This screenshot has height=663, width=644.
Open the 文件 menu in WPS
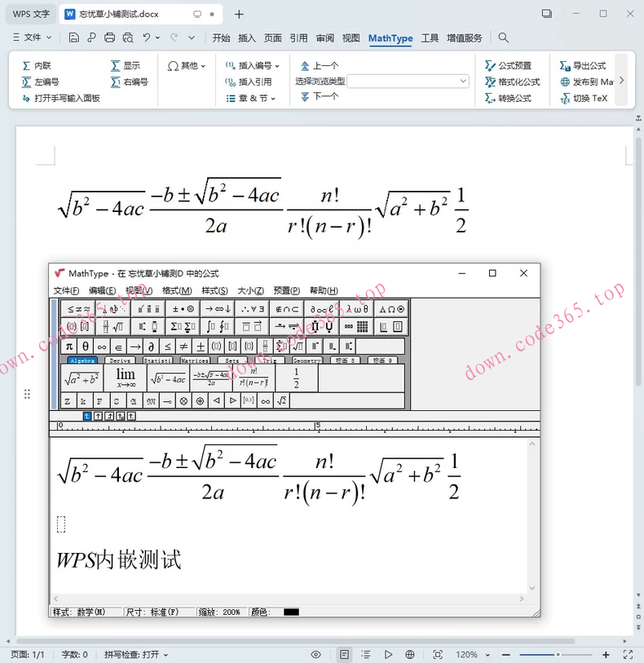coord(33,38)
